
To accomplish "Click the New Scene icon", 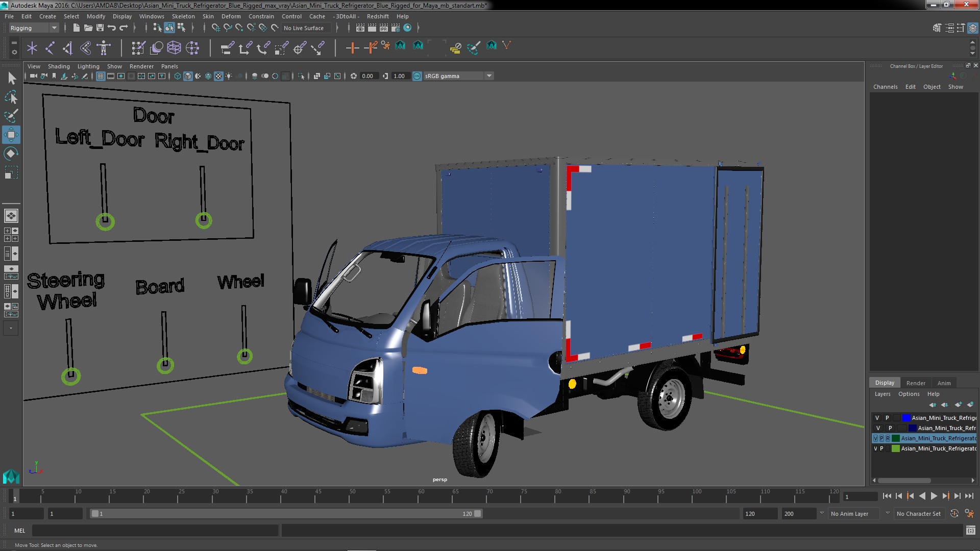I will pyautogui.click(x=77, y=28).
